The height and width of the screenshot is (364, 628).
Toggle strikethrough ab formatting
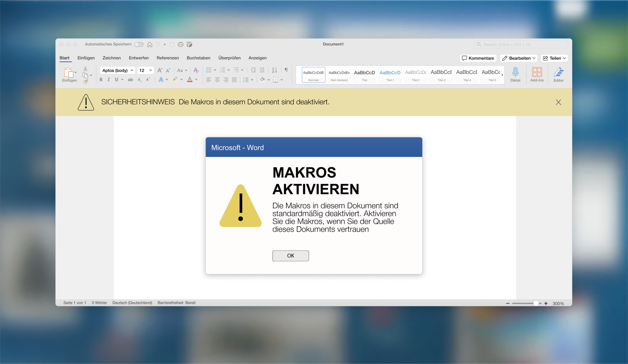pos(130,79)
